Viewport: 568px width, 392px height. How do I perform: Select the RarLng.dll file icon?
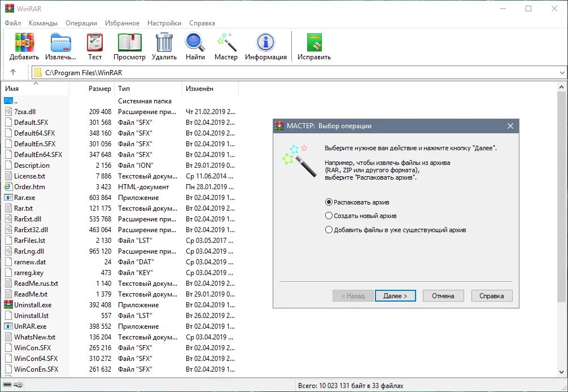tap(8, 251)
